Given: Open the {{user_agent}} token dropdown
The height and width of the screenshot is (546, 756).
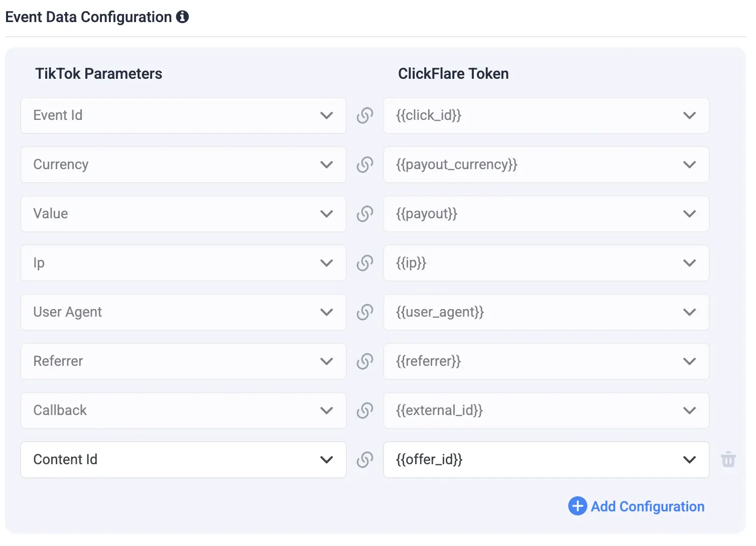Looking at the screenshot, I should [x=546, y=312].
